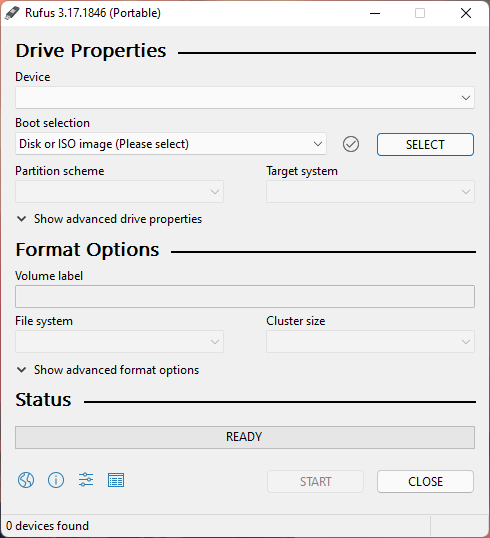
Task: Click the START button
Action: click(315, 482)
